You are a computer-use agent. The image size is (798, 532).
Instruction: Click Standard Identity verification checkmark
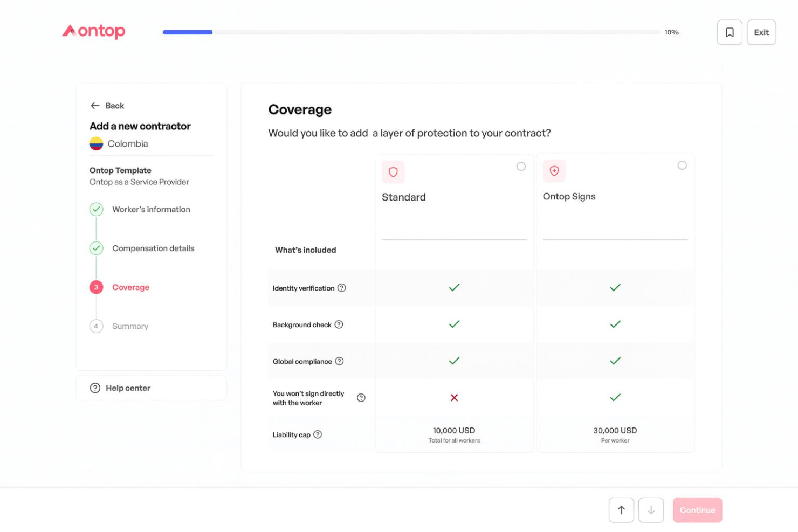tap(454, 287)
